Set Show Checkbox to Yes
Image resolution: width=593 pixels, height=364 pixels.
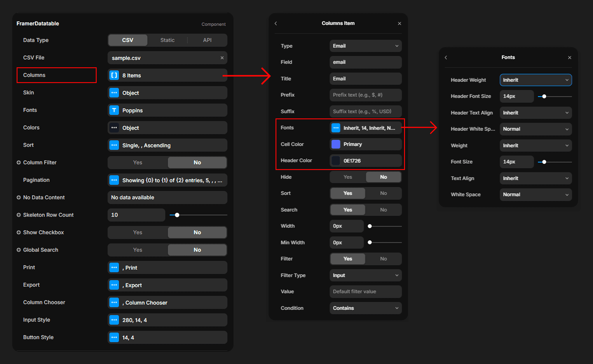(138, 232)
